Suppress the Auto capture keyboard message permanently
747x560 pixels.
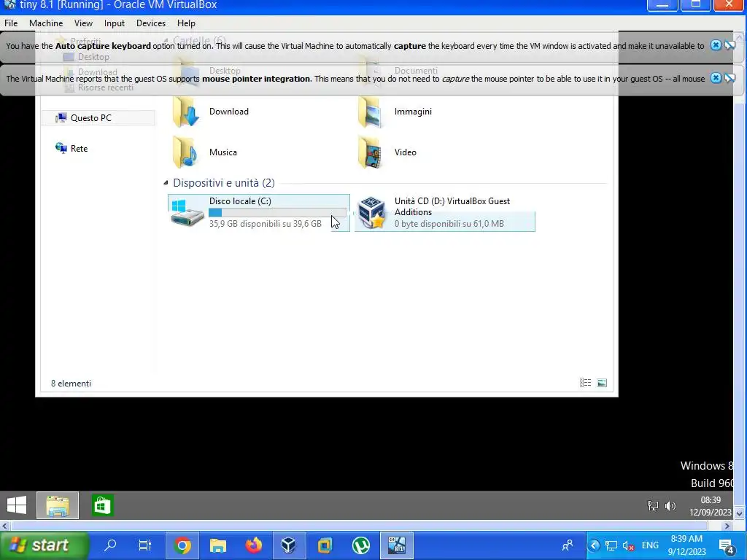(729, 45)
